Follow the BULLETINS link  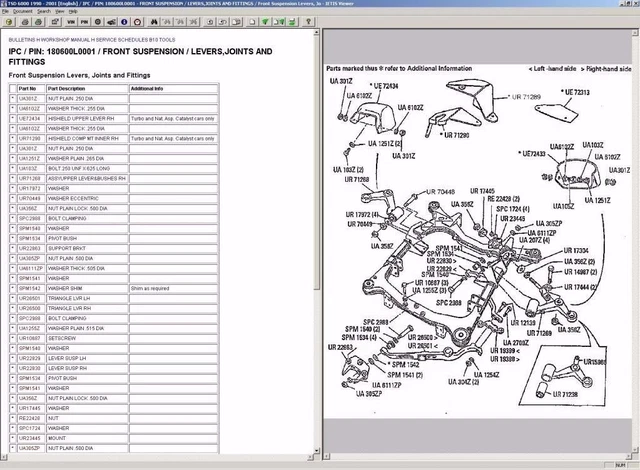click(x=22, y=40)
